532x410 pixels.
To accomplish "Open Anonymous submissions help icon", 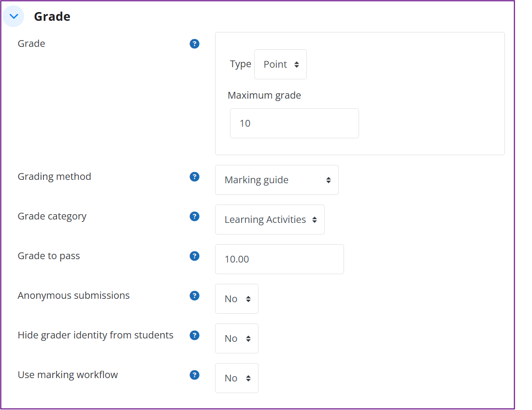I will click(x=195, y=296).
